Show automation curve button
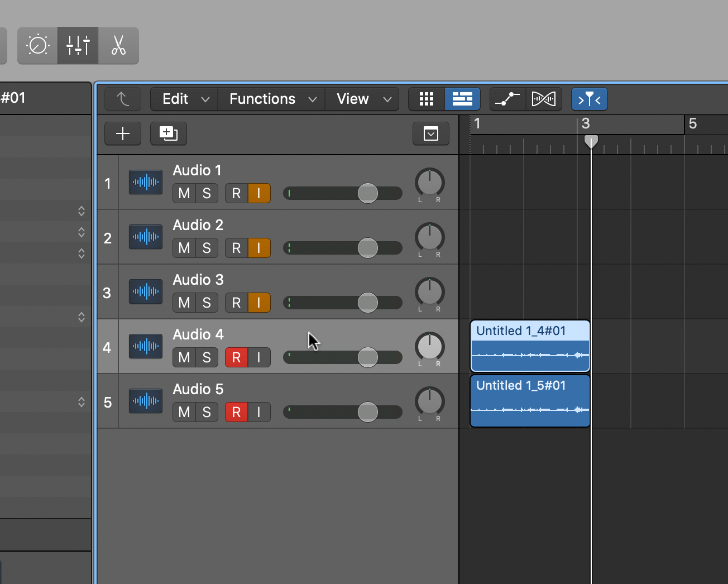This screenshot has height=584, width=728. click(507, 99)
